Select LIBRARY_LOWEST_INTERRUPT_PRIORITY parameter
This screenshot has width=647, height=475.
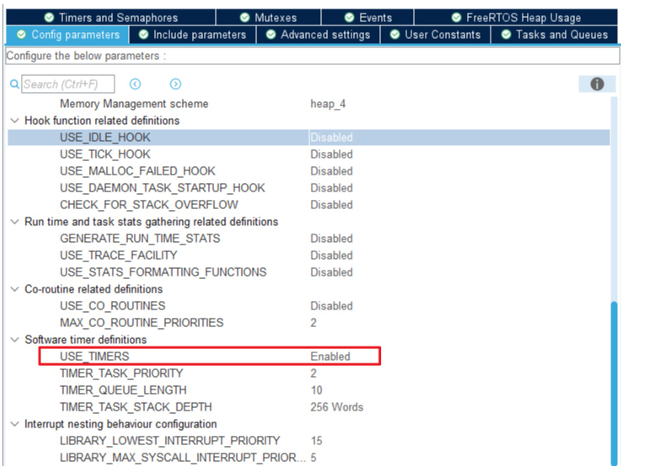(170, 441)
